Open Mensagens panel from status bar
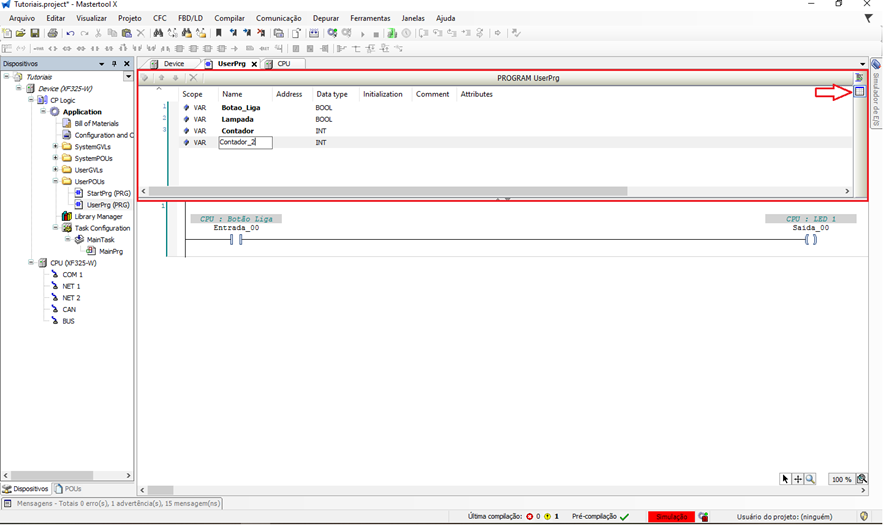The width and height of the screenshot is (886, 526). (8, 504)
